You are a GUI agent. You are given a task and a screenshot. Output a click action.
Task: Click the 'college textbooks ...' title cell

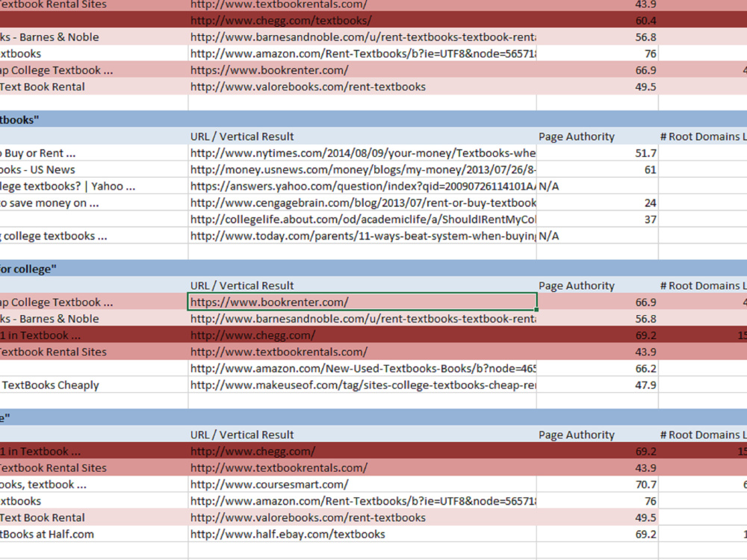[x=94, y=236]
